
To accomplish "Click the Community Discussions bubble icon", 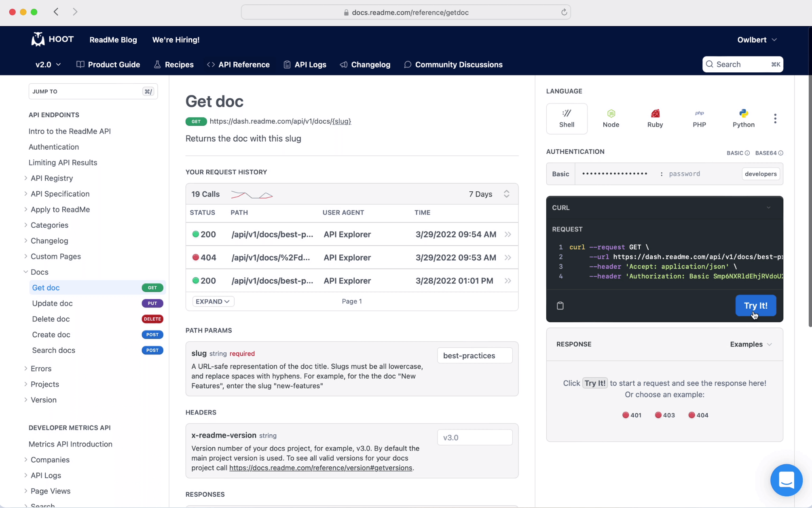I will (408, 64).
